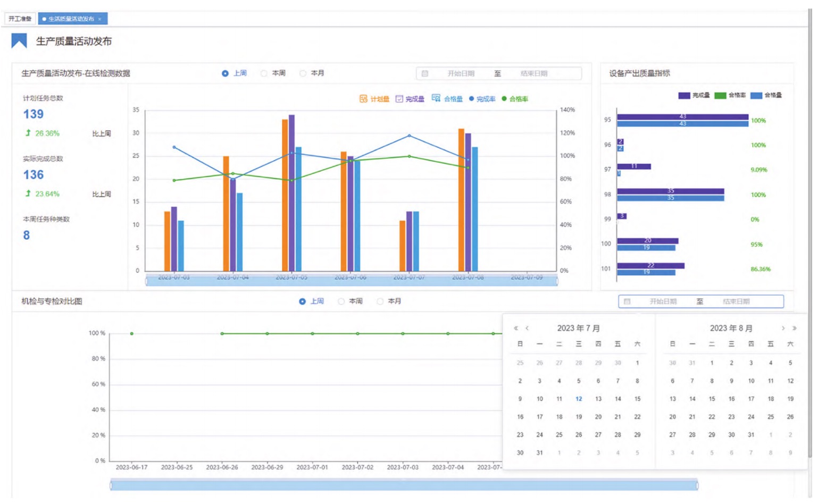Screen dimensions: 818x504
Task: Jump to next year in August calendar
Action: [x=795, y=329]
